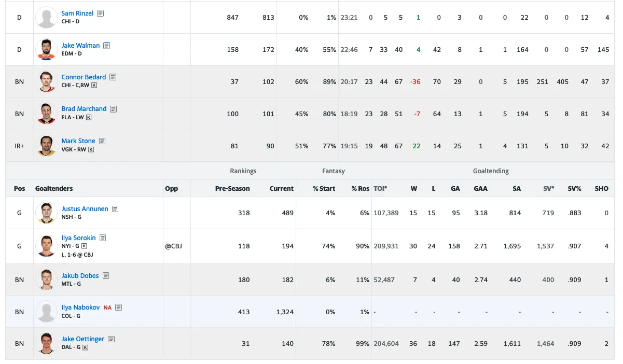
Task: View Brad Marchand's player notes icon
Action: pos(113,109)
